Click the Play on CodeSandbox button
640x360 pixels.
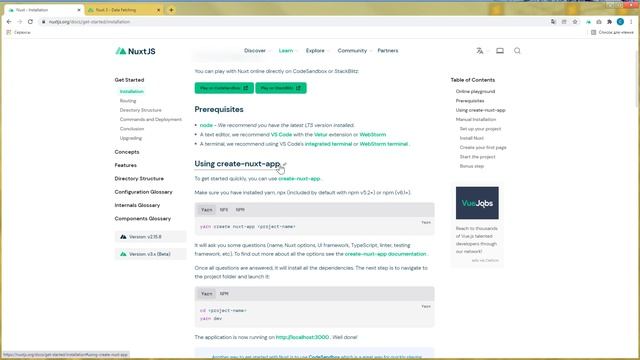(x=224, y=88)
